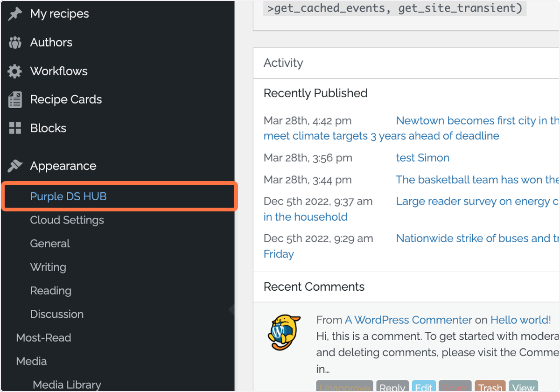560x392 pixels.
Task: Click the Dec 5th 2022, 9:37 am timestamp
Action: (x=318, y=201)
